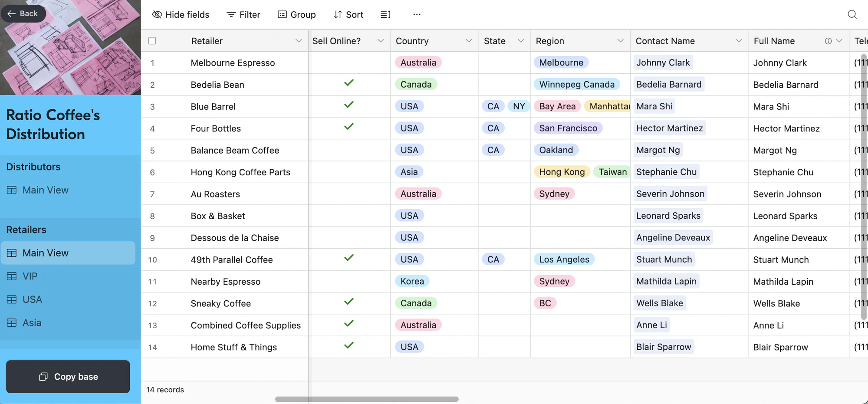Click the sketch cover image thumbnail
This screenshot has height=404, width=868.
pos(70,47)
